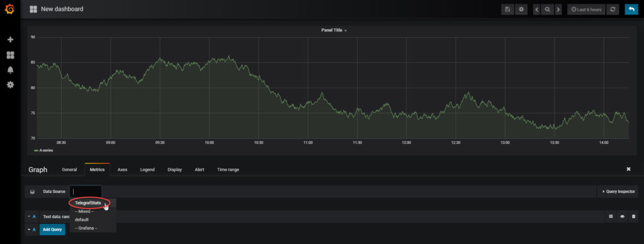Collapse the Test data query row arrow
644x244 pixels.
tap(29, 216)
